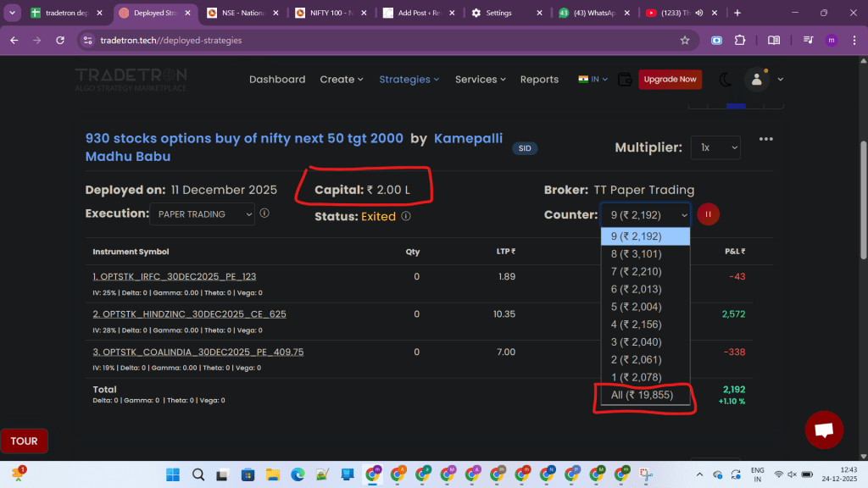Expand the Multiplier 1x dropdown

click(x=715, y=147)
